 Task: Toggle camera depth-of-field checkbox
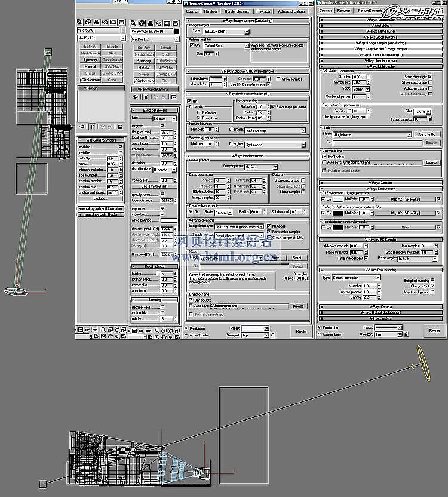[162, 307]
